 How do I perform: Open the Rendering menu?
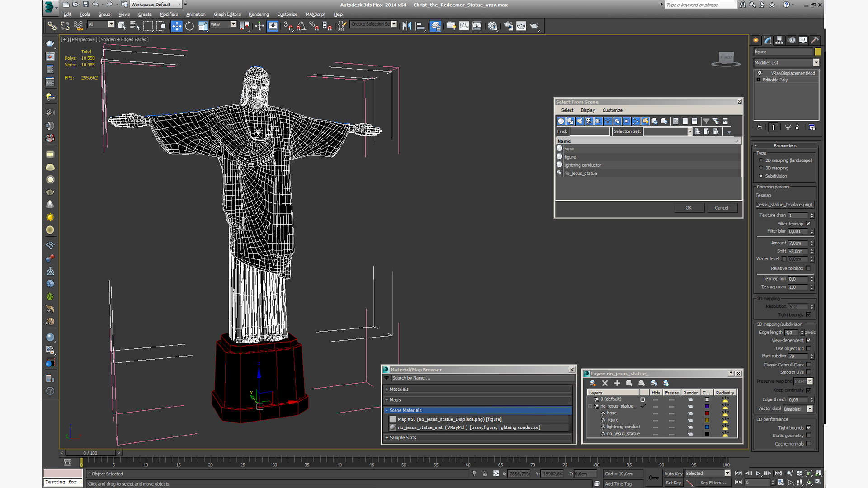259,14
